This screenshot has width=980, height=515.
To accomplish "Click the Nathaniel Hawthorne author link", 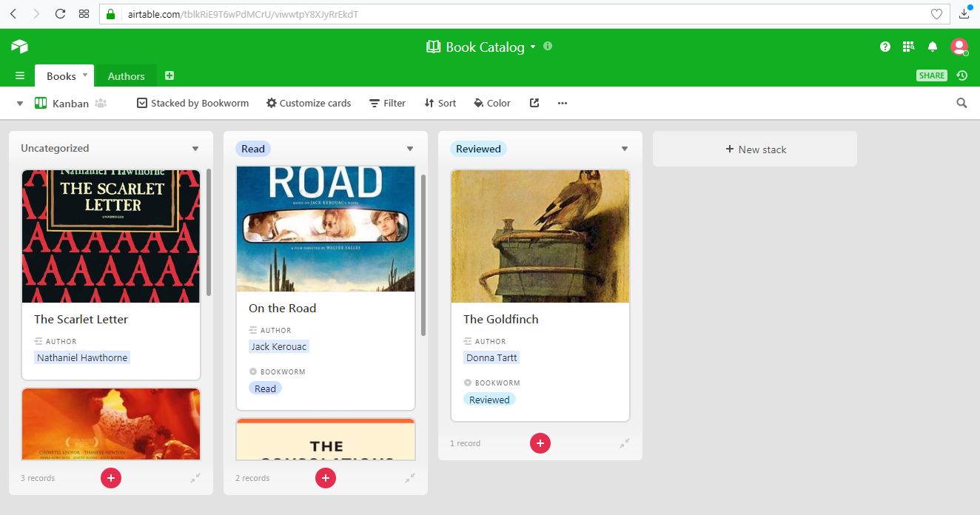I will (82, 357).
